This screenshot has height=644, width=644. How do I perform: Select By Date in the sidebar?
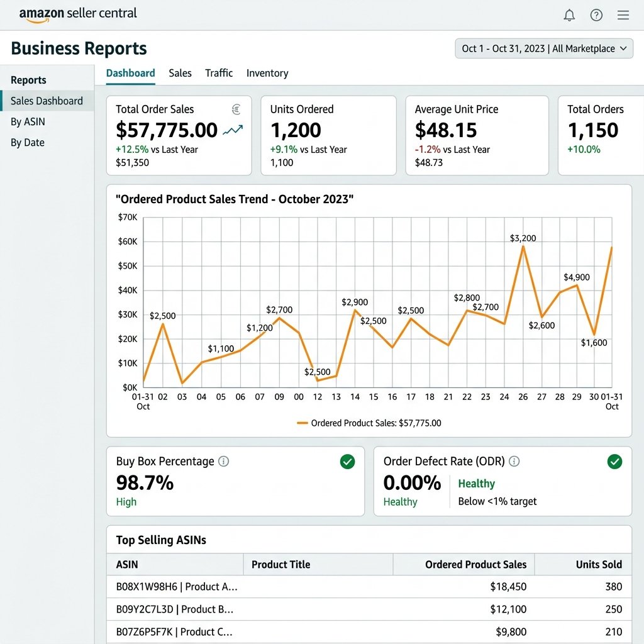pyautogui.click(x=28, y=143)
